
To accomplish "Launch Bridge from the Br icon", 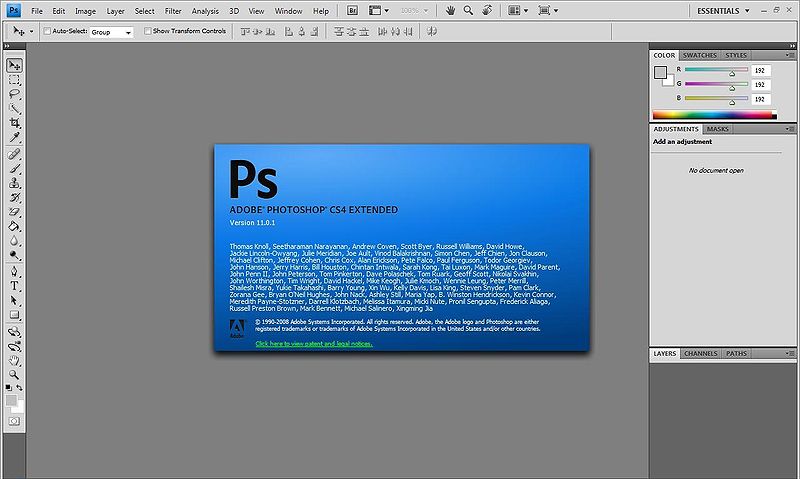I will (x=352, y=10).
